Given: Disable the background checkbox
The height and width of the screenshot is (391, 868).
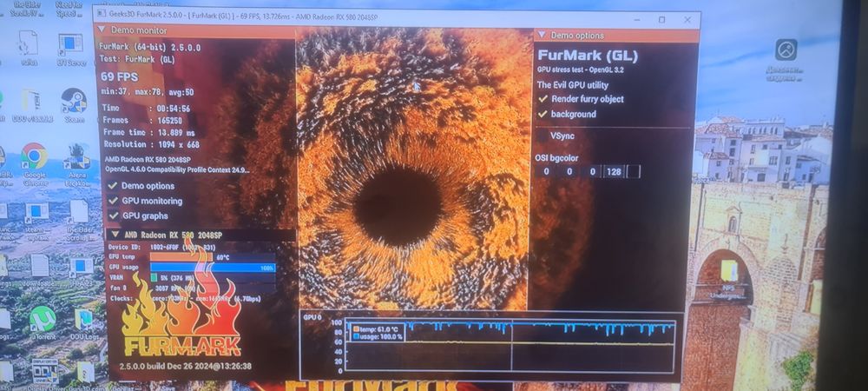Looking at the screenshot, I should click(542, 114).
